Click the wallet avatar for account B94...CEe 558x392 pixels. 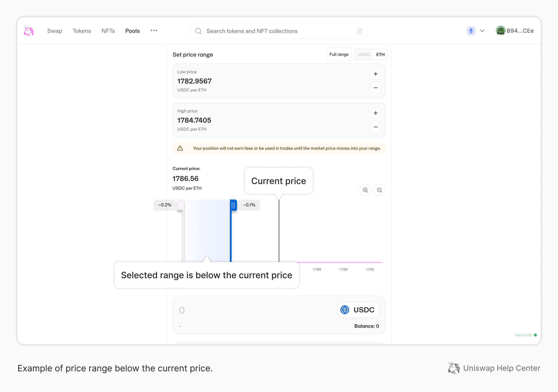click(501, 31)
